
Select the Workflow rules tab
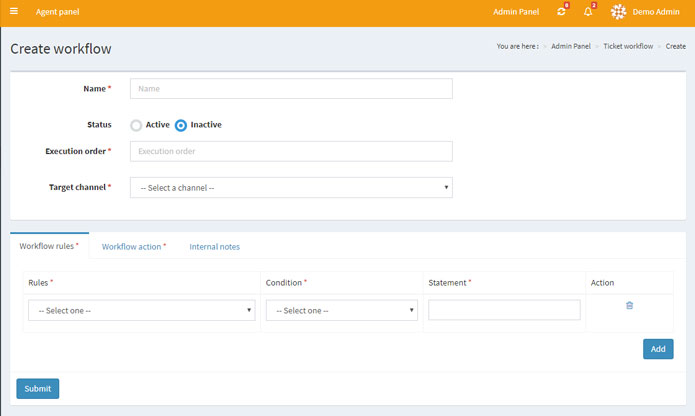[x=48, y=246]
